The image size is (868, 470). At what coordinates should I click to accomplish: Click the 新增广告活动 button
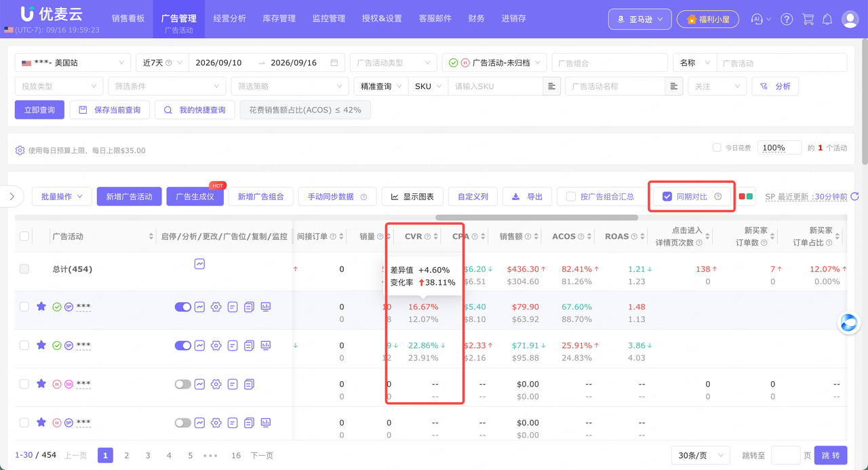pos(129,197)
